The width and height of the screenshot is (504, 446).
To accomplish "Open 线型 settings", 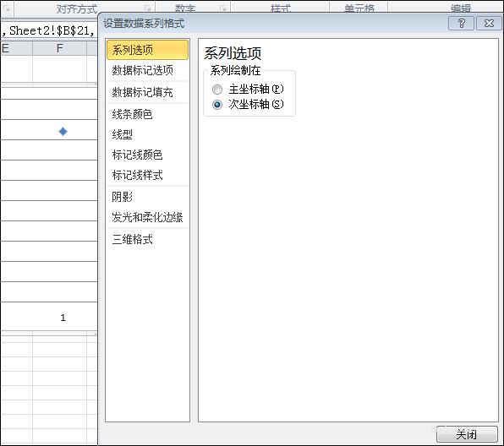I will [147, 134].
